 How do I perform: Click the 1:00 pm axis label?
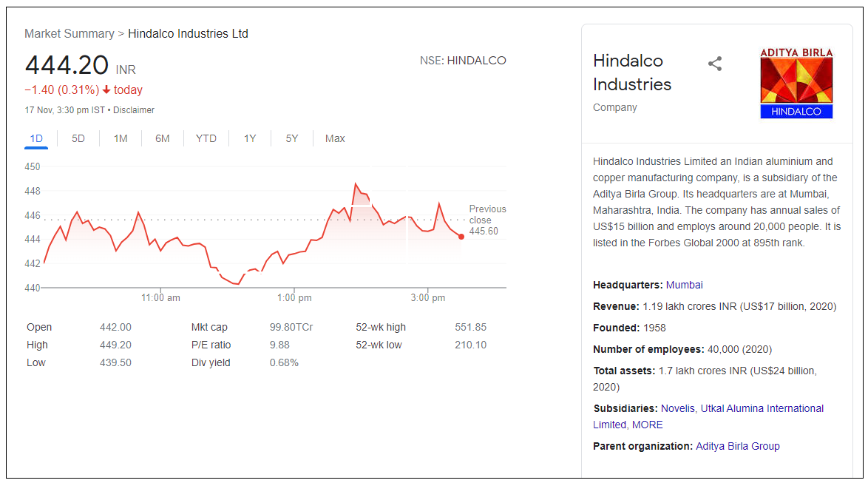(x=294, y=298)
